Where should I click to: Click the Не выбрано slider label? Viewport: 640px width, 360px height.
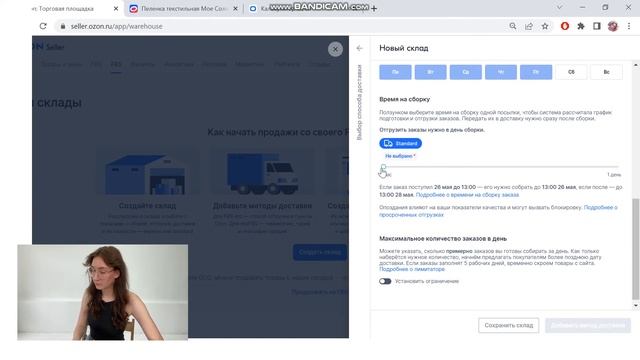pyautogui.click(x=400, y=156)
